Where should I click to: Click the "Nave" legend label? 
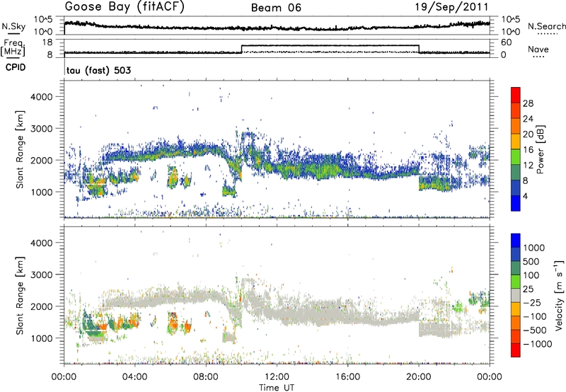(x=538, y=49)
